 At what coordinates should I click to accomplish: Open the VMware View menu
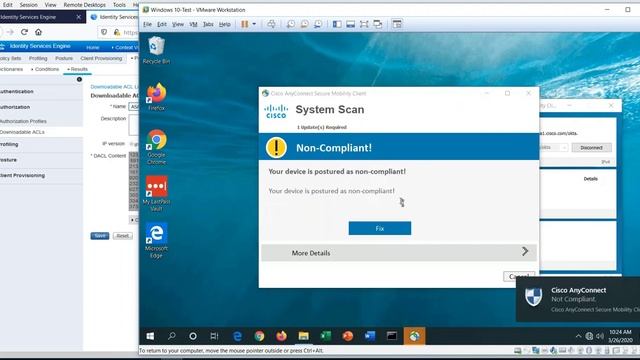tap(178, 24)
